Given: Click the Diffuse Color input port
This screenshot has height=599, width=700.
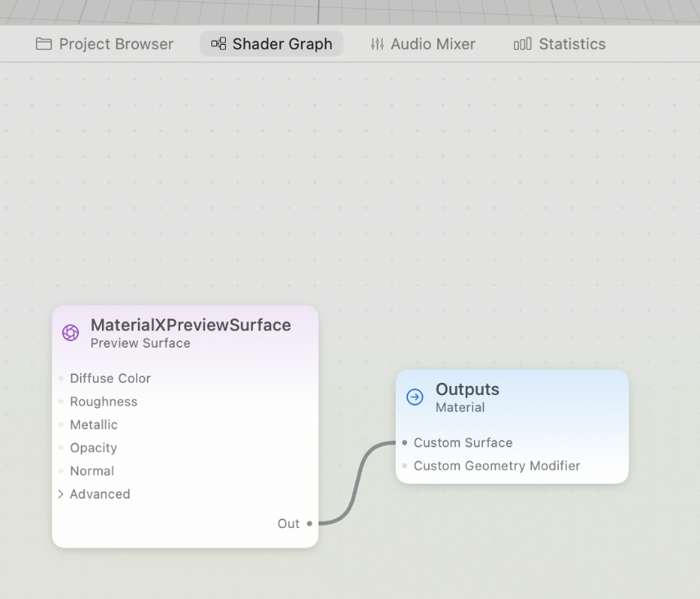Looking at the screenshot, I should tap(60, 379).
